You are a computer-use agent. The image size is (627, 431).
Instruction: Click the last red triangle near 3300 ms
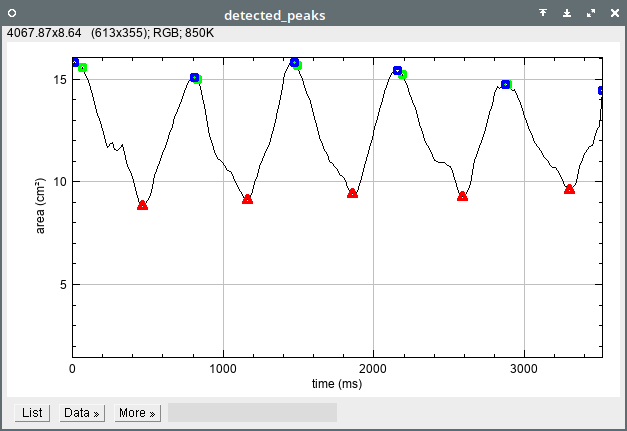[x=569, y=189]
